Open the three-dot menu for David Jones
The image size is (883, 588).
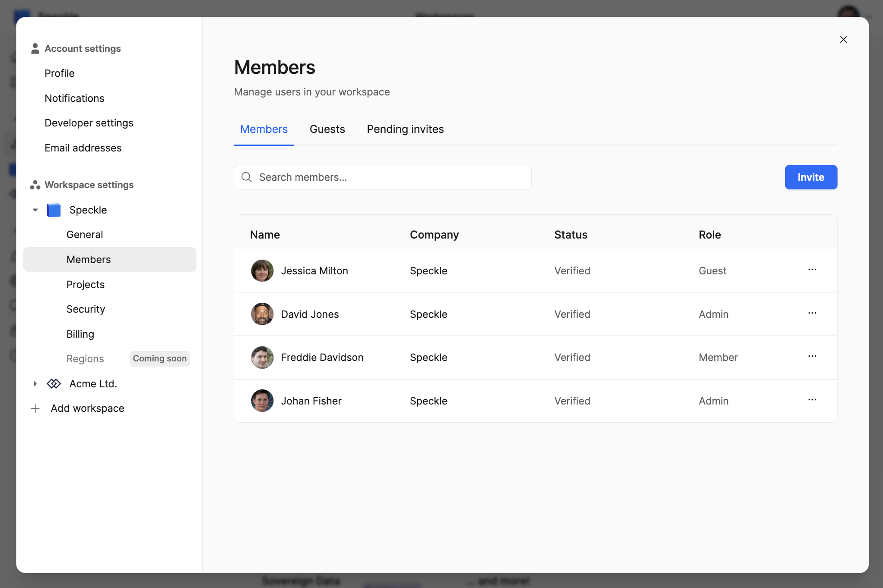[812, 313]
